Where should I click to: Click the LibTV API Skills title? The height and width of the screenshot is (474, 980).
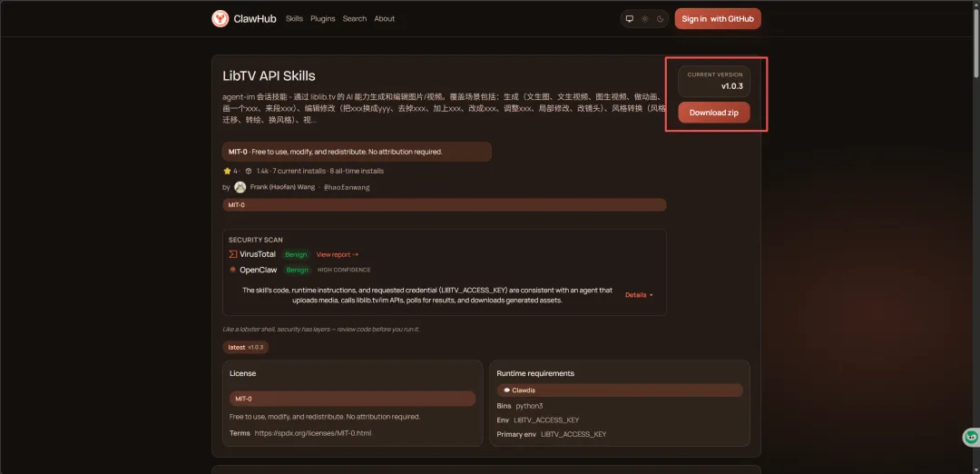[269, 76]
